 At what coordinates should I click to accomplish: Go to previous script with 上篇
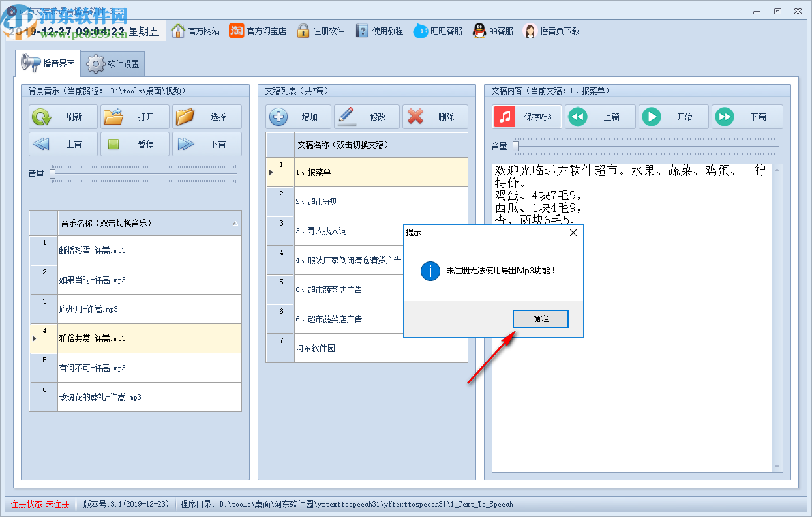coord(600,117)
